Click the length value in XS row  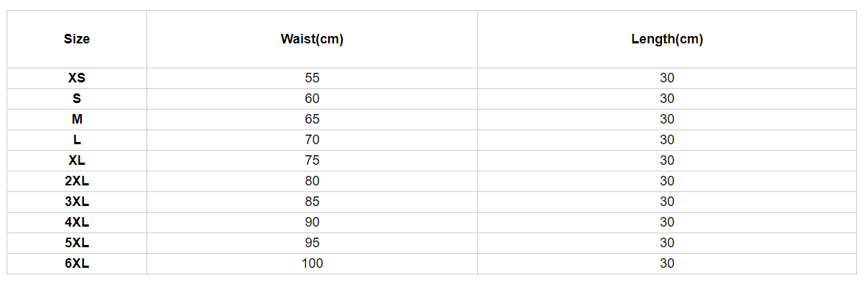667,78
